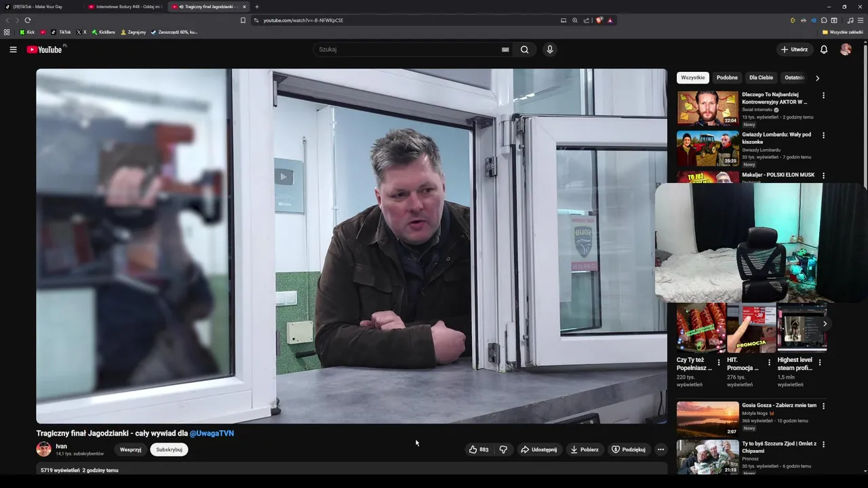Open options for the Kontrowersyjny AKTOR video
Image resolution: width=868 pixels, height=488 pixels.
tap(823, 96)
